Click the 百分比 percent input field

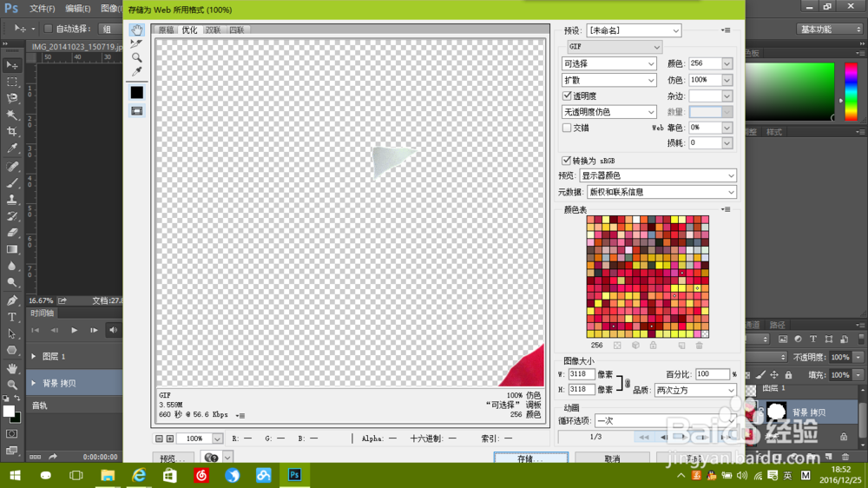tap(713, 374)
